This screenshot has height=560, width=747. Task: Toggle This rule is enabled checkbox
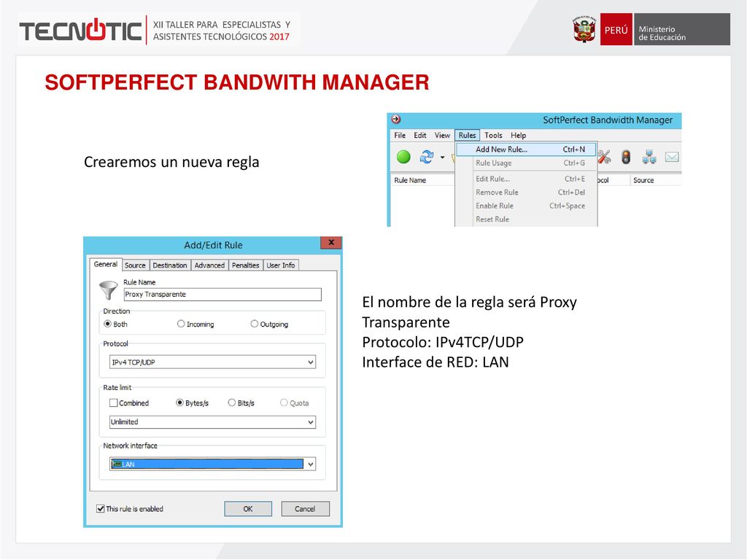tap(130, 508)
